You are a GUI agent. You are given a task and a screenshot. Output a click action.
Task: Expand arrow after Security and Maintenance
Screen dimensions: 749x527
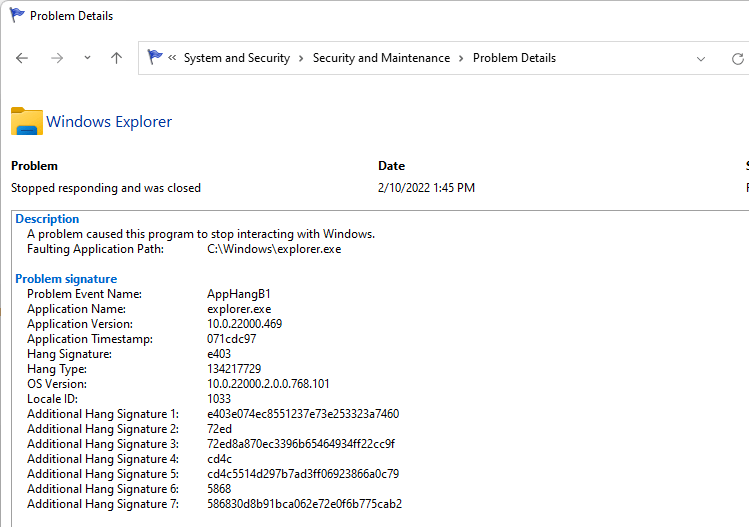tap(461, 58)
